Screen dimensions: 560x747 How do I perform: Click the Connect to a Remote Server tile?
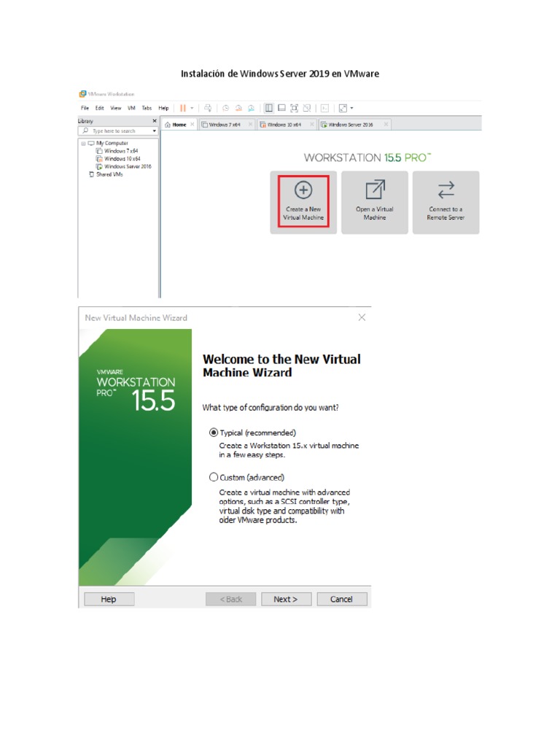click(446, 202)
